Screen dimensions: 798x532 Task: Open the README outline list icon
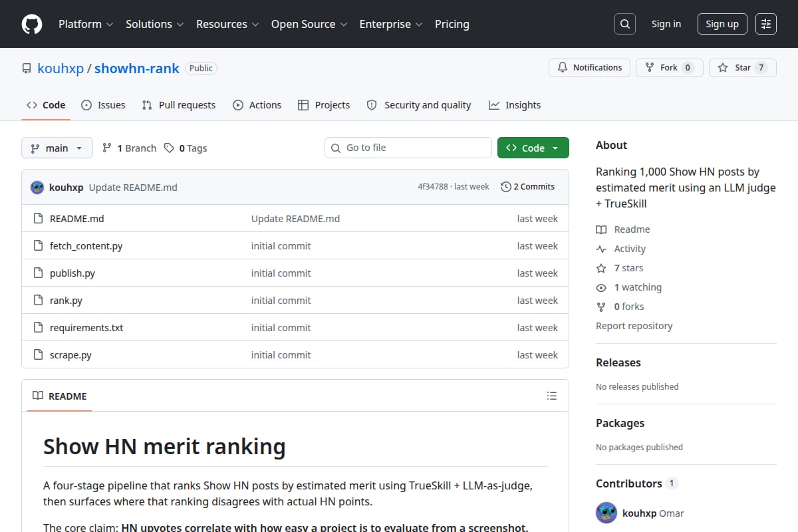pos(551,396)
